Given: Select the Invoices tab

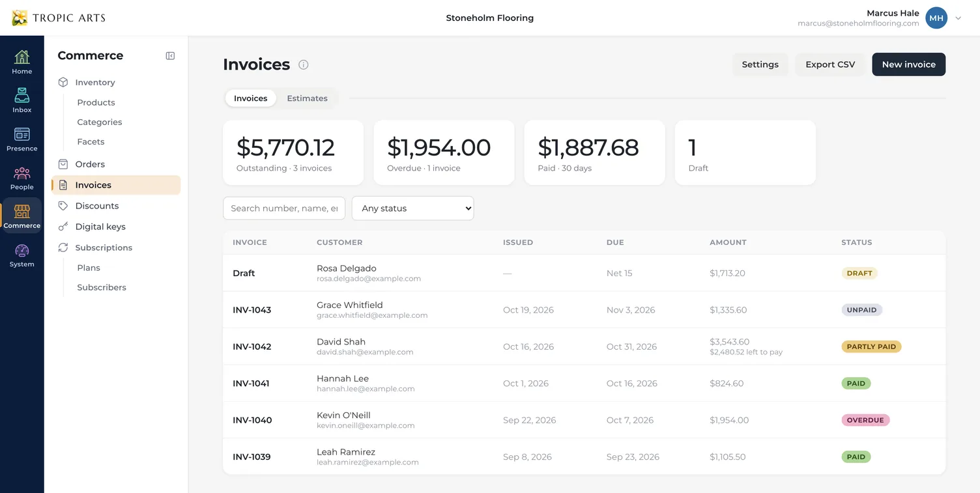Looking at the screenshot, I should (251, 98).
